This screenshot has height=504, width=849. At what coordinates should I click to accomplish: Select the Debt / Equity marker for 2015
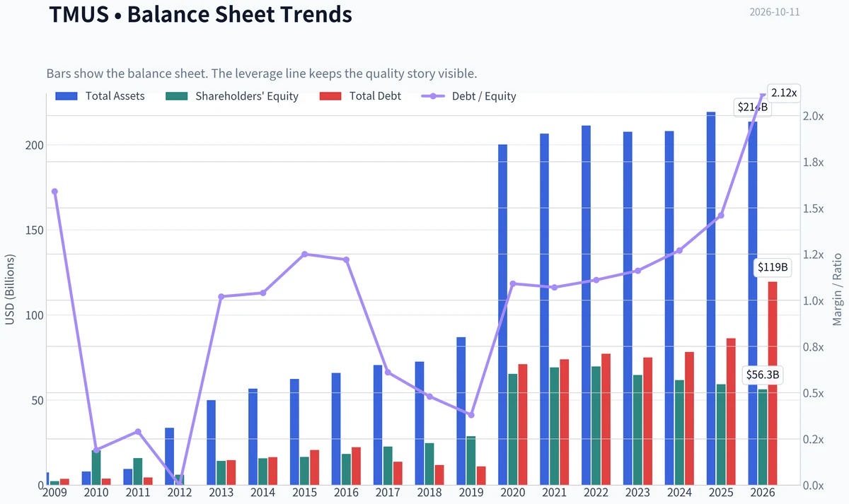pos(305,254)
